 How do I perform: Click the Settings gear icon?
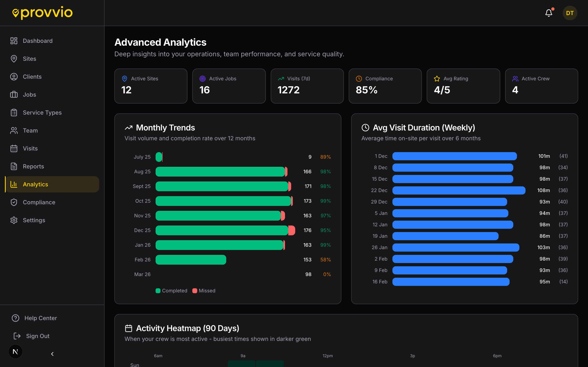pos(14,220)
